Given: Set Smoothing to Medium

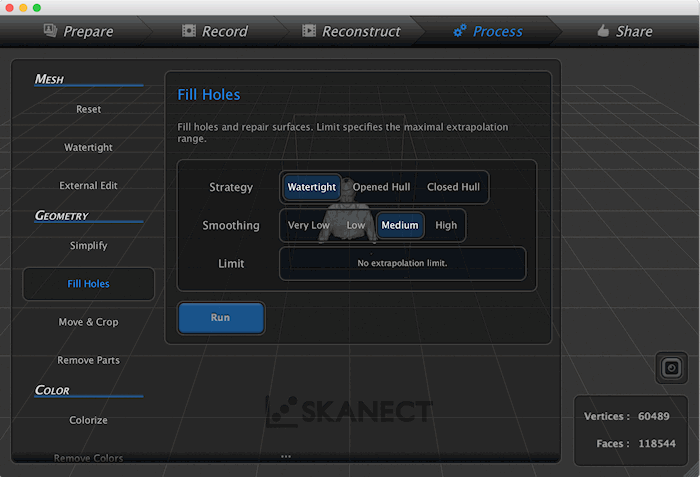Looking at the screenshot, I should (x=400, y=226).
